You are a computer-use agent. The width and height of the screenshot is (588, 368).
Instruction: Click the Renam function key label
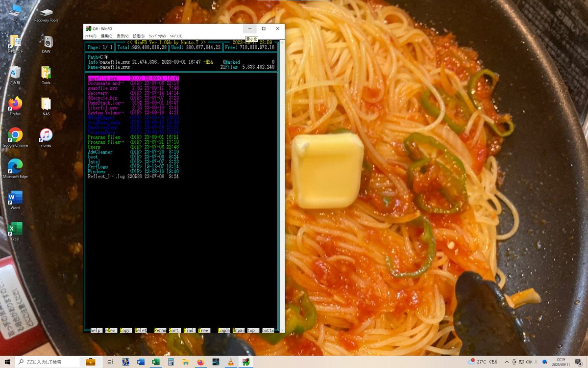(160, 330)
